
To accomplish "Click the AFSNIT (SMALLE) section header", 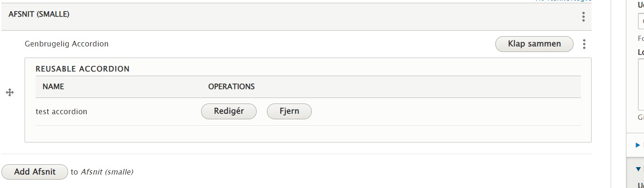I will (x=39, y=14).
